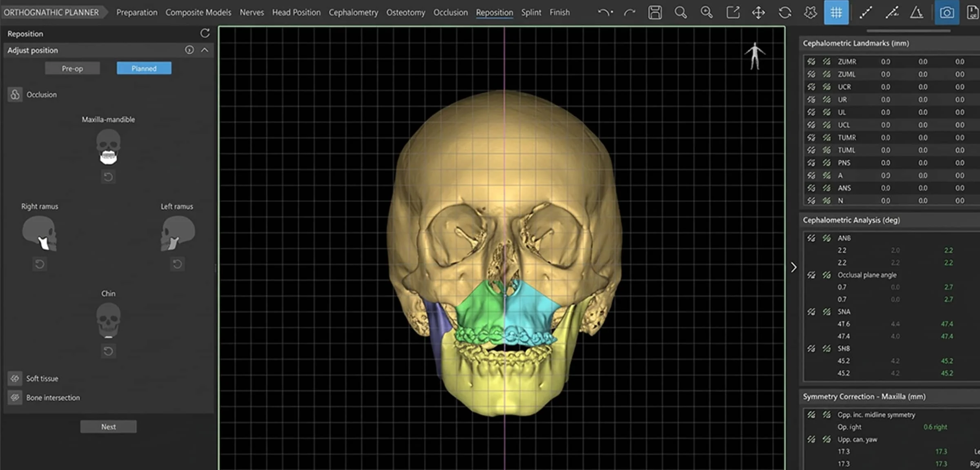Reset the Reposition panel with refresh icon
This screenshot has height=470, width=980.
click(205, 33)
